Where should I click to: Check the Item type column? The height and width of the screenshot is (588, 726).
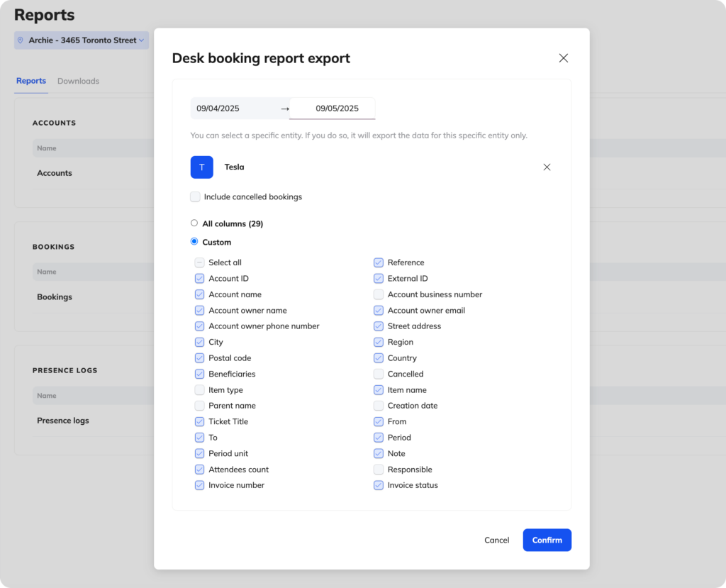point(199,389)
